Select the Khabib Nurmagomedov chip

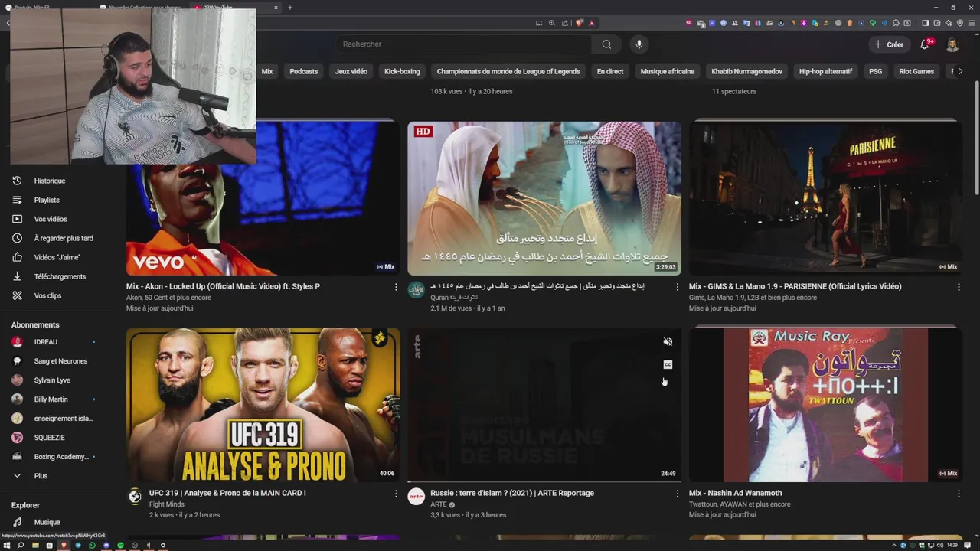(x=746, y=71)
